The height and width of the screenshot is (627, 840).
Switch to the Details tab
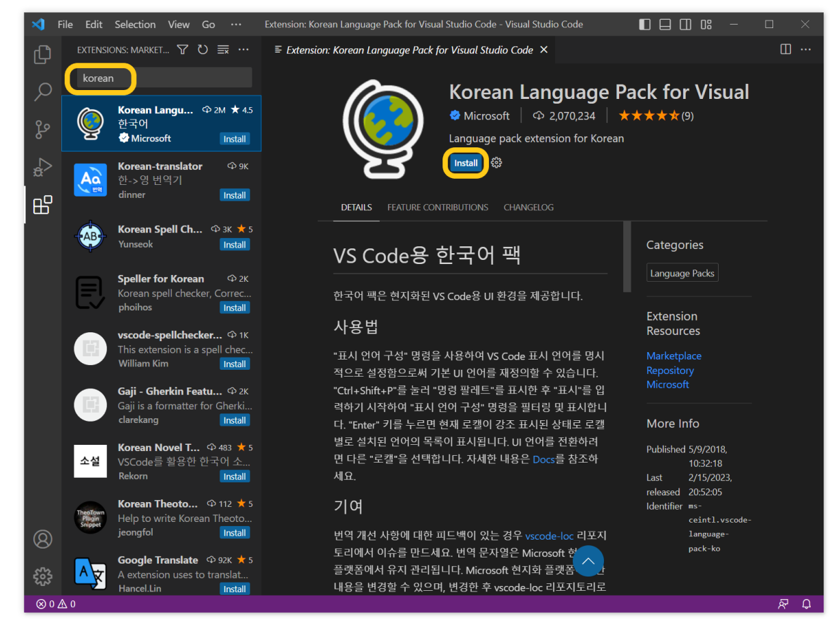coord(357,207)
